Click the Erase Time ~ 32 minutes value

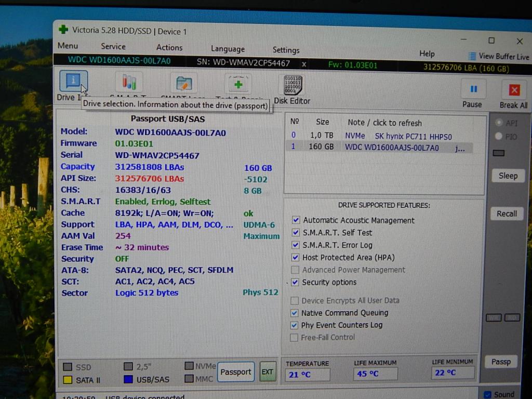[142, 247]
